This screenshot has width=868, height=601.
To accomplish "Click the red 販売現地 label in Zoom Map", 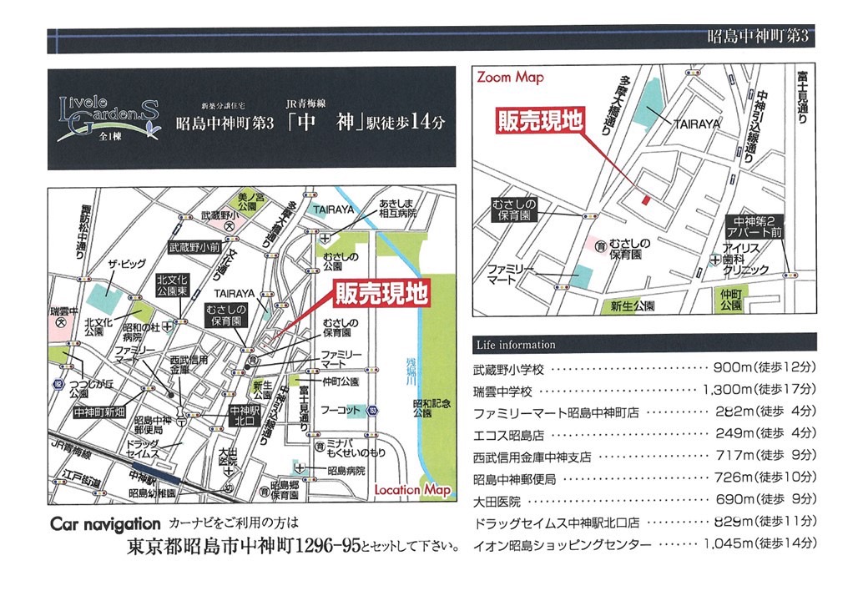I will tap(540, 121).
